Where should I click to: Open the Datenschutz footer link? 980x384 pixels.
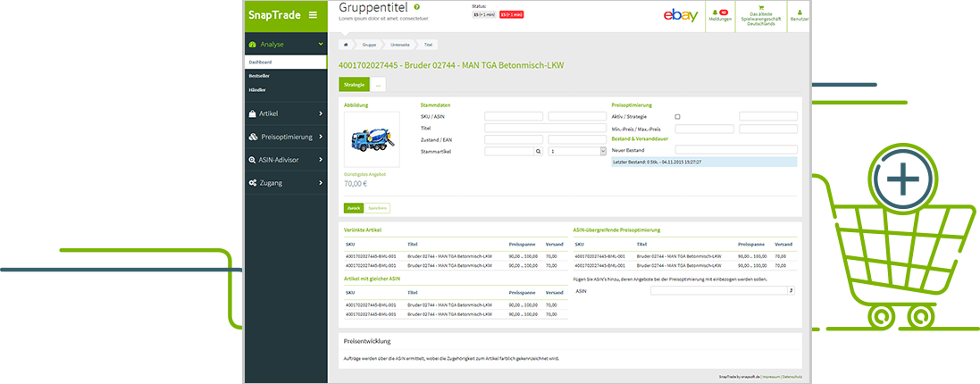(x=792, y=377)
